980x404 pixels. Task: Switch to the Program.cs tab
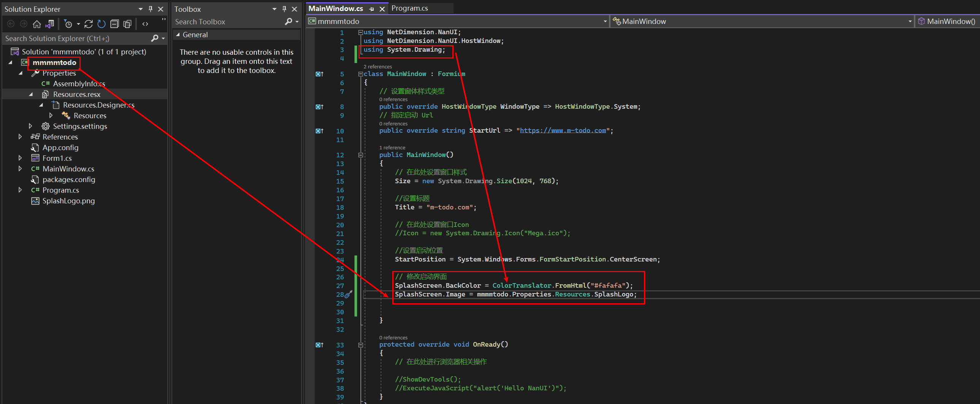click(x=409, y=8)
